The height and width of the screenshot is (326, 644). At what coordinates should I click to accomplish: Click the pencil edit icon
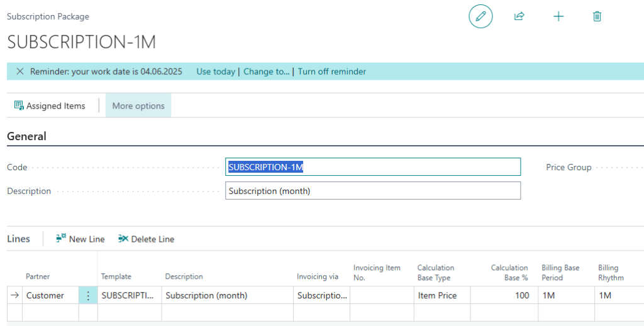pos(480,16)
